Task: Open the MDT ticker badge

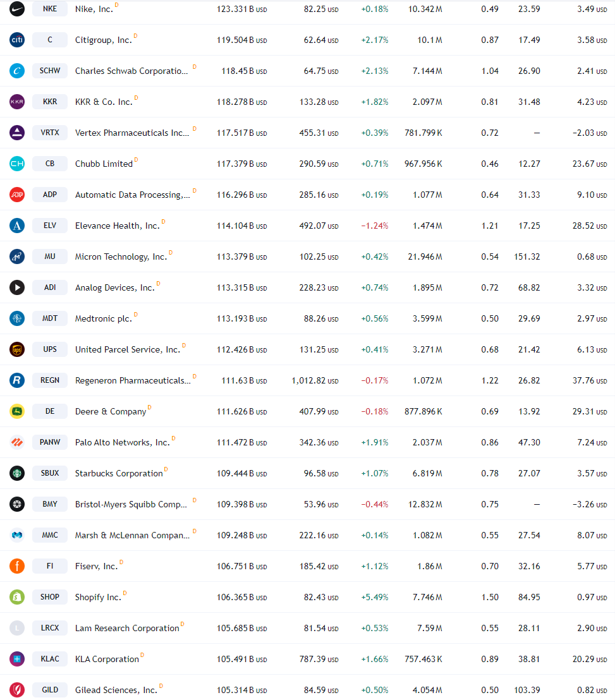Action: tap(50, 318)
